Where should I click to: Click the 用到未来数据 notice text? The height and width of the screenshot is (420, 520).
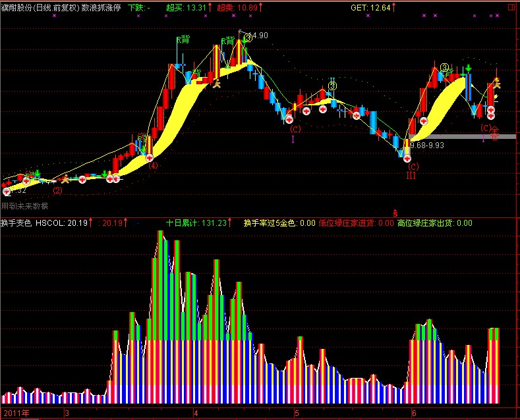[24, 206]
